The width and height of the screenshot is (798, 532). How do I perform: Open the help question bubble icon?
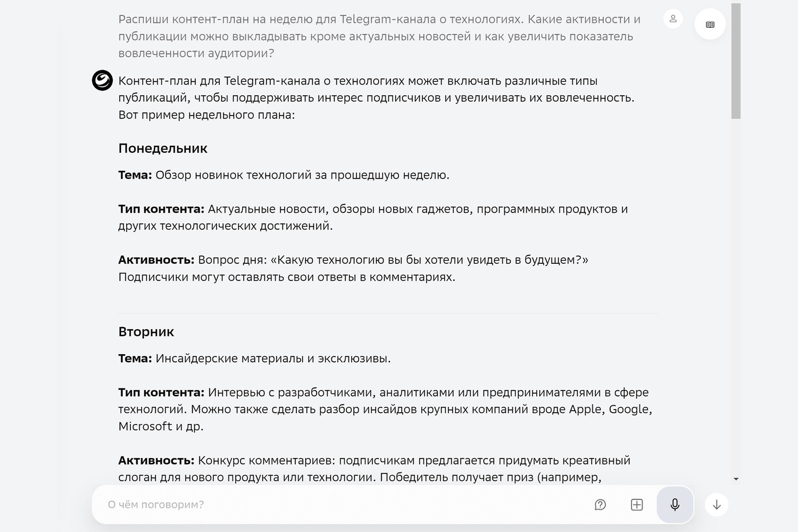click(600, 504)
